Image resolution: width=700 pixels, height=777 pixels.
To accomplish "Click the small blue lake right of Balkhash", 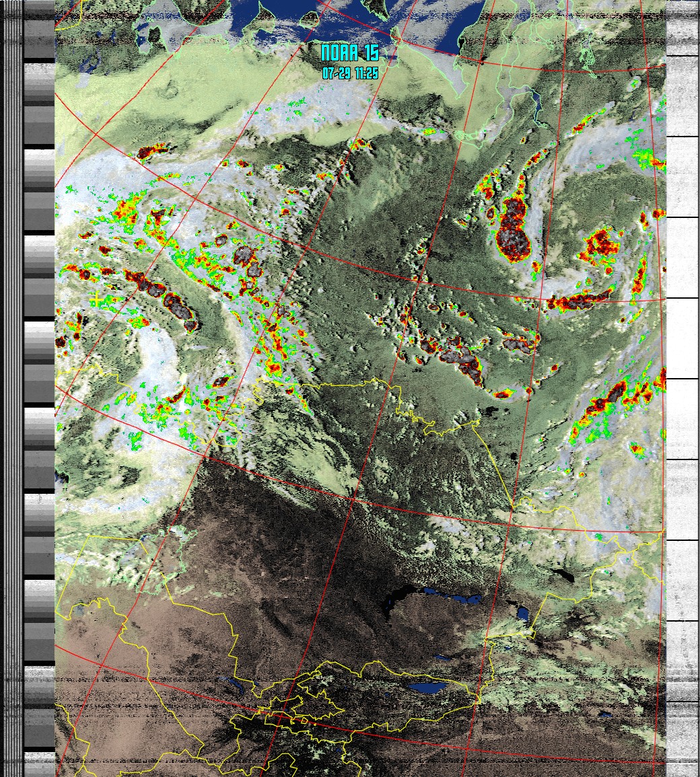I will (x=522, y=614).
